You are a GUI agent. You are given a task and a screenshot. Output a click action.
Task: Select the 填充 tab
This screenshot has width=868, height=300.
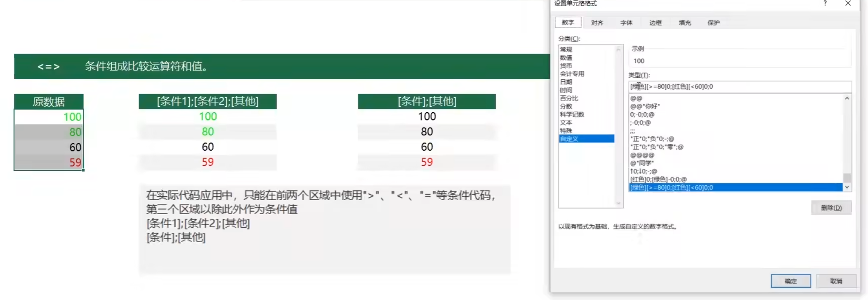click(685, 23)
